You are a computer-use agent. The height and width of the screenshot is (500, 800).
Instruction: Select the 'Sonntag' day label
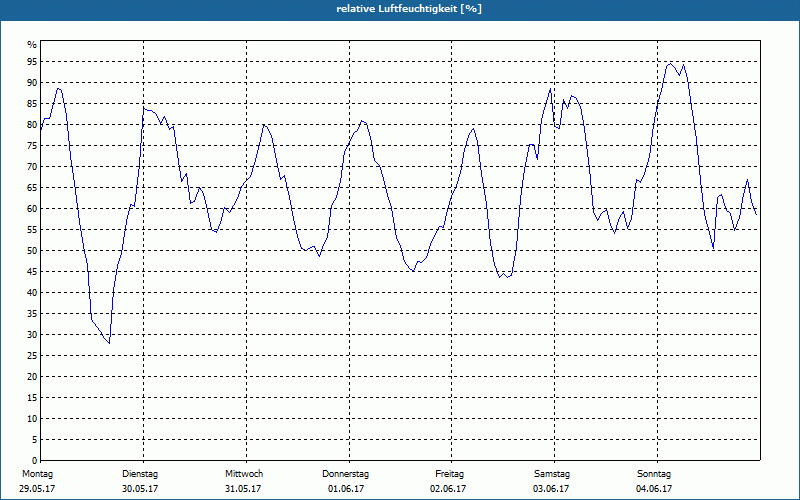tap(654, 474)
